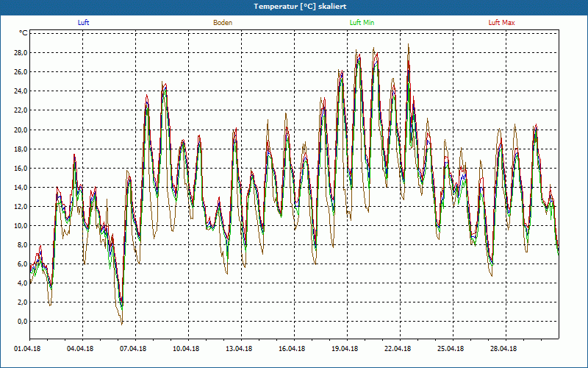Viewport: 588px width, 368px height.
Task: Click the date label 10.04.18
Action: (186, 349)
